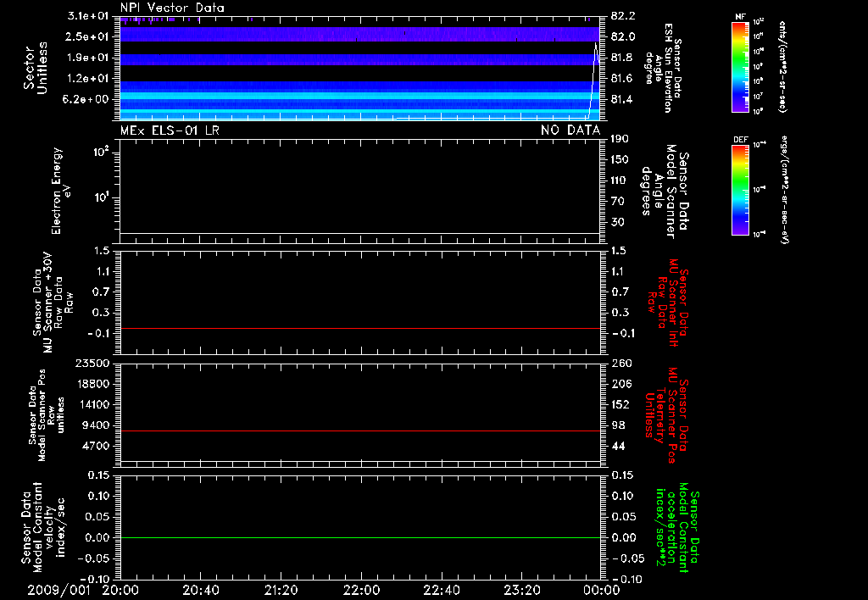
Task: Click the 9400 scanner position tick value
Action: coord(95,425)
